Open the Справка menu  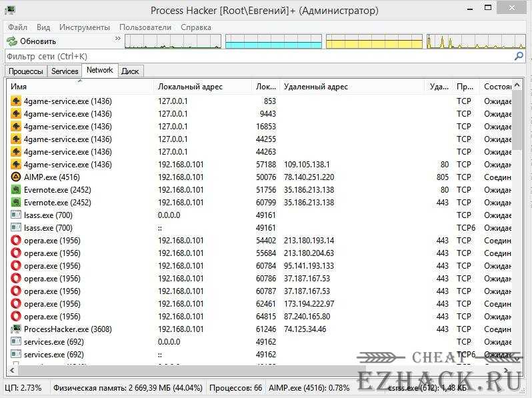[196, 27]
